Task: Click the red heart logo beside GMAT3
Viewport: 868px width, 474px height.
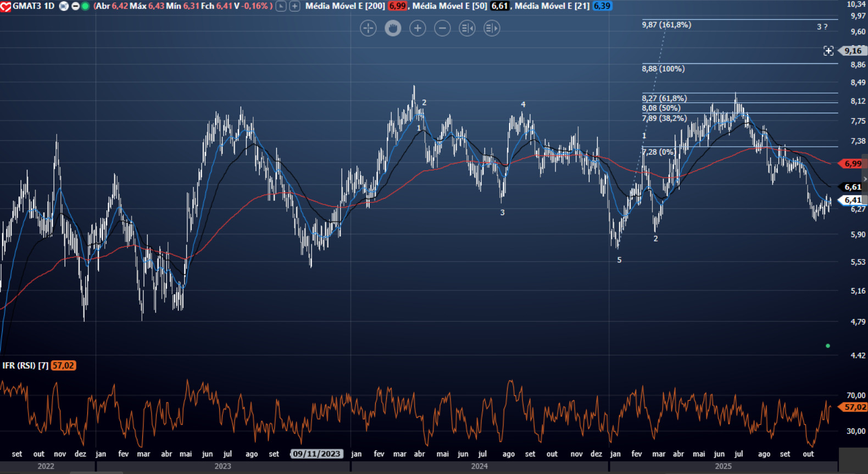Action: point(5,7)
